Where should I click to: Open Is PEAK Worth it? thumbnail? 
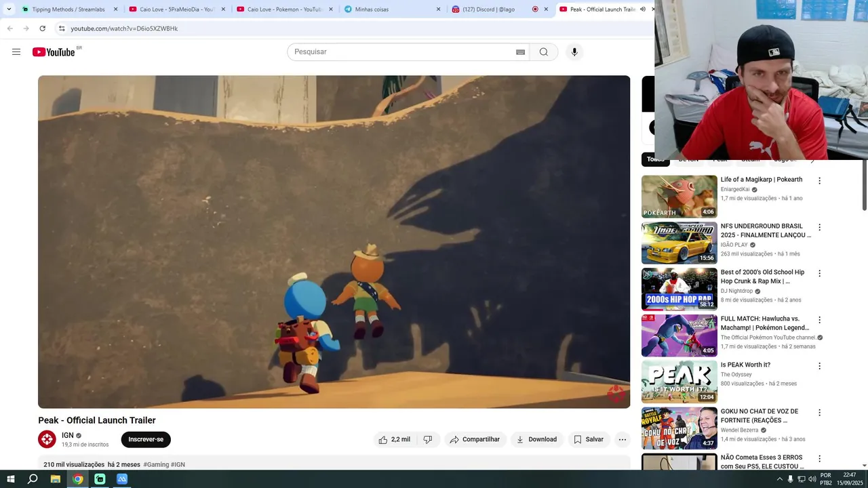pos(679,382)
